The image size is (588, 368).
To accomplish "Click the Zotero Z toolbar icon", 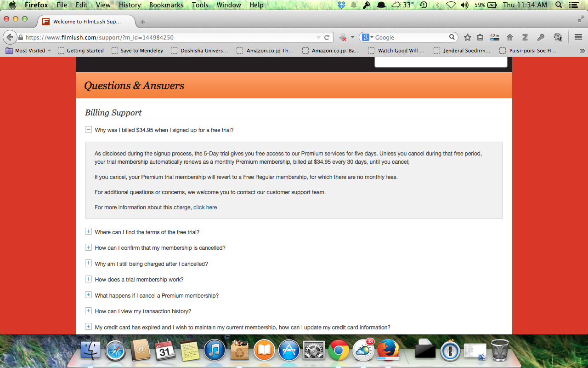I will click(525, 38).
